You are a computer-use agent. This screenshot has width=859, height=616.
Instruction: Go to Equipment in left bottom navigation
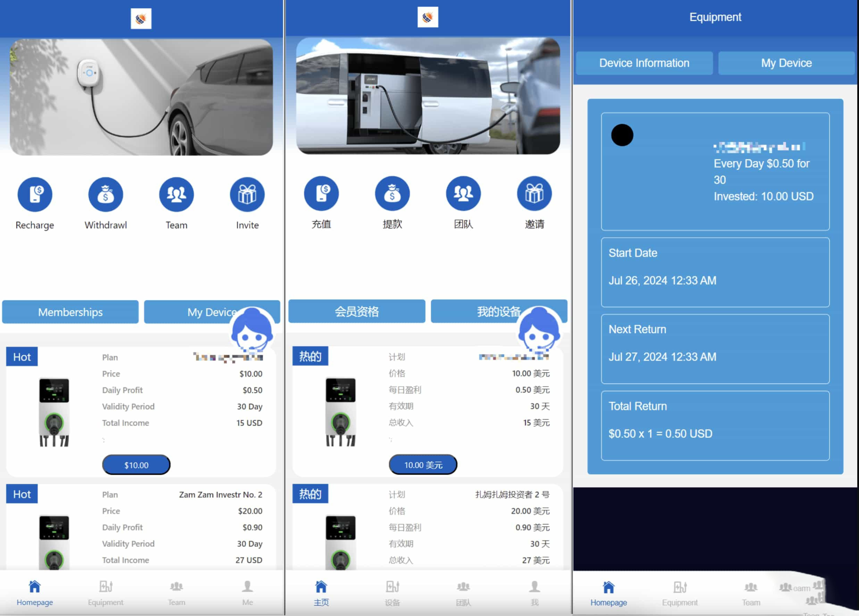coord(106,593)
